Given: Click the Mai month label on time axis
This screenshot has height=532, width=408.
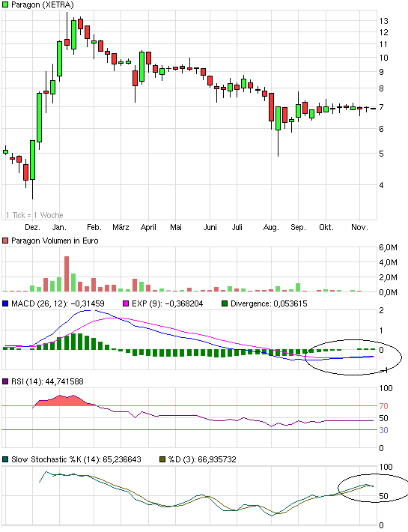Looking at the screenshot, I should point(175,227).
